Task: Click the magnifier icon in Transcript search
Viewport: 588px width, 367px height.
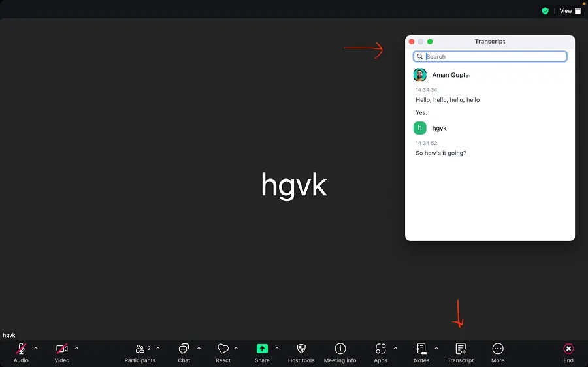Action: click(420, 57)
